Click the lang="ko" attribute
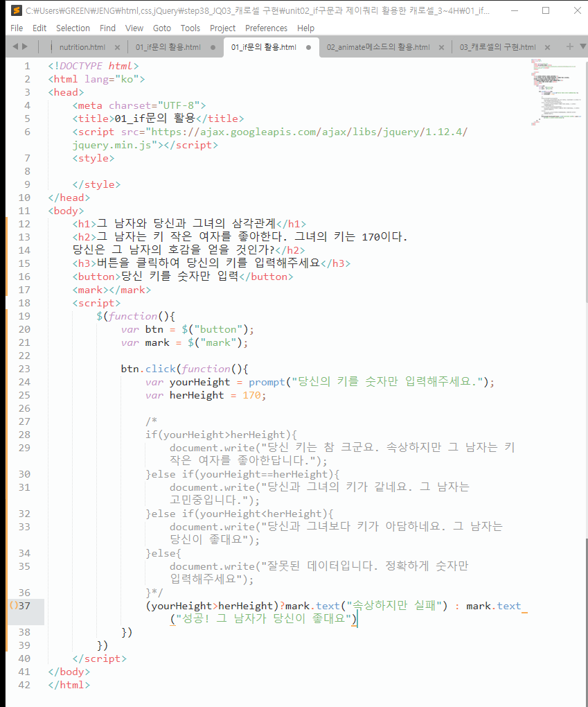Screen dimensions: 588x707 [x=112, y=79]
